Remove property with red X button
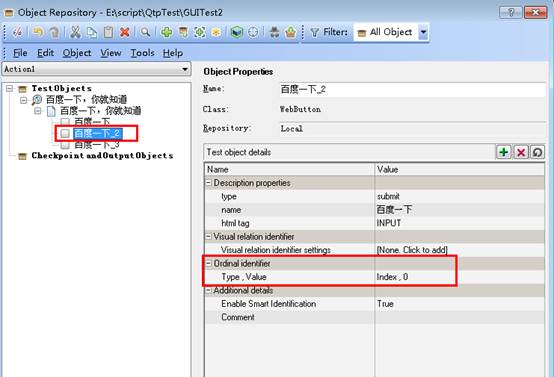 click(521, 152)
